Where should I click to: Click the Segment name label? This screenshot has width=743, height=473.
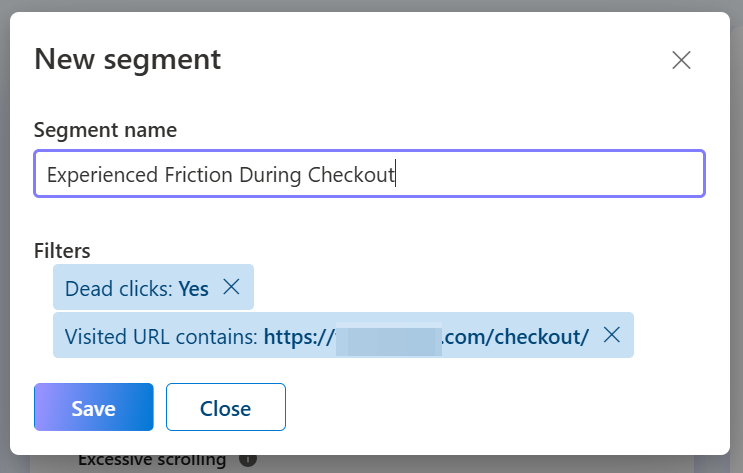pos(105,130)
